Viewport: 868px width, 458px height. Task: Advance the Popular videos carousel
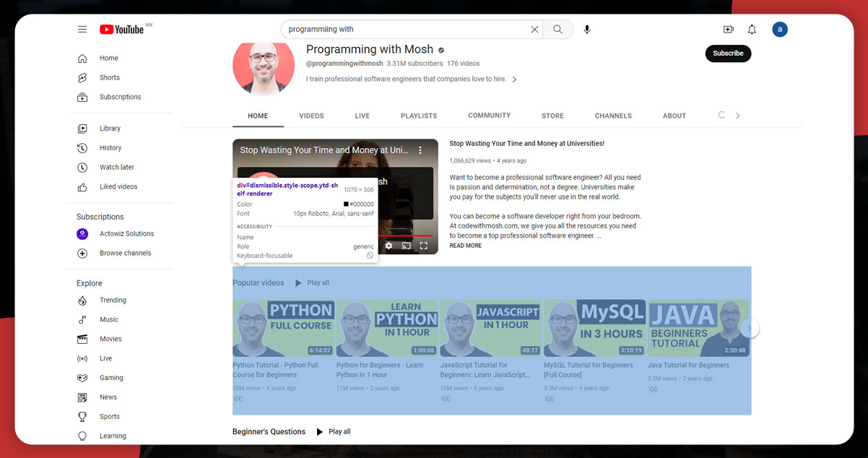click(749, 328)
